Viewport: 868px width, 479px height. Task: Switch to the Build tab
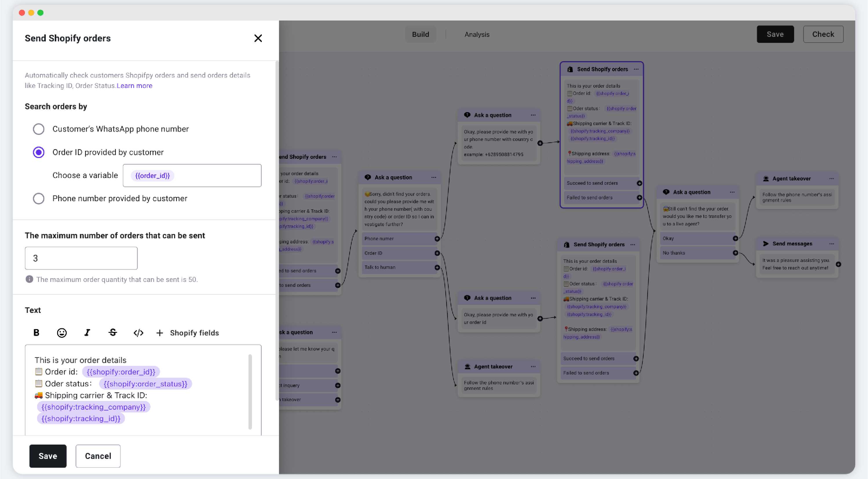tap(420, 34)
